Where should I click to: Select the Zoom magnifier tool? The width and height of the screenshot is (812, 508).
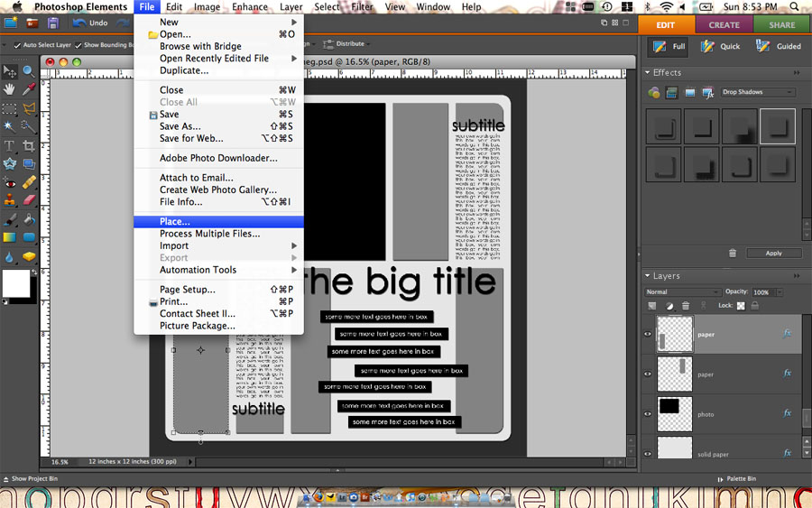[x=29, y=70]
